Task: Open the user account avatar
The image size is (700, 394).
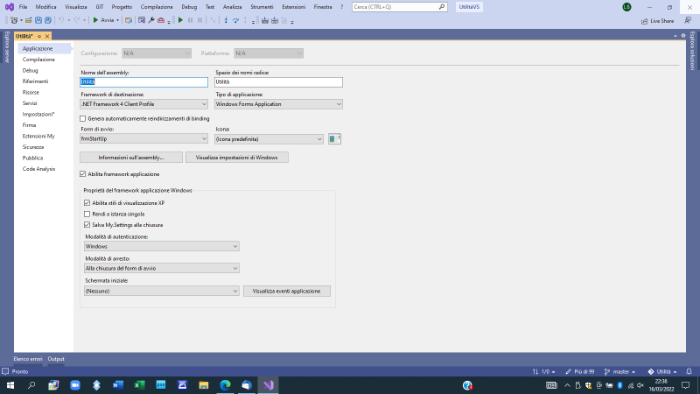Action: point(627,7)
